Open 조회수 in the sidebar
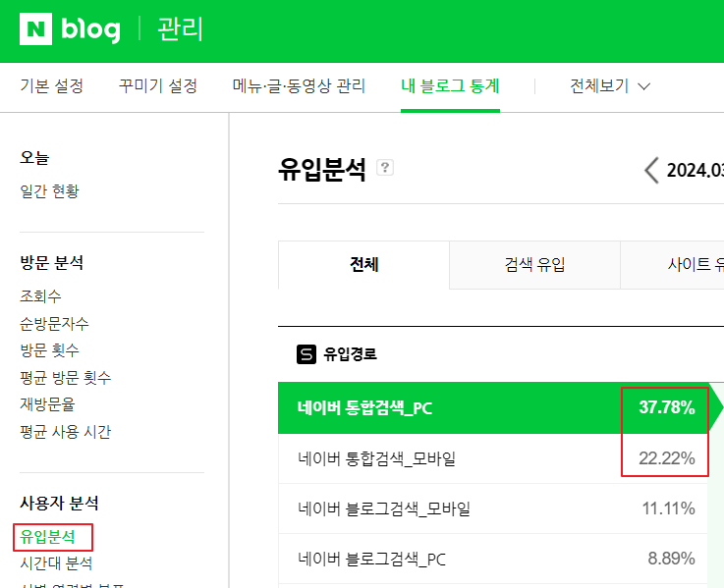724x588 pixels. pos(40,295)
